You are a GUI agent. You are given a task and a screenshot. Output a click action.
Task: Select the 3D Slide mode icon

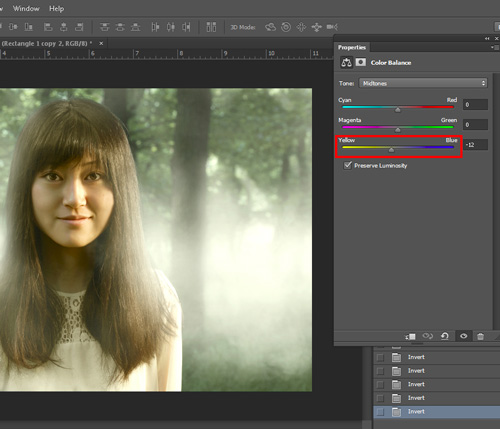pyautogui.click(x=317, y=27)
